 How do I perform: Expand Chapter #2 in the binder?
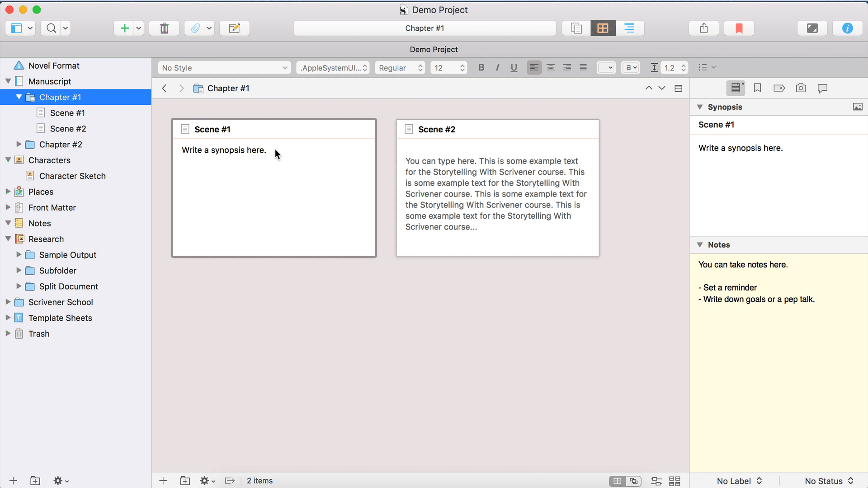19,144
